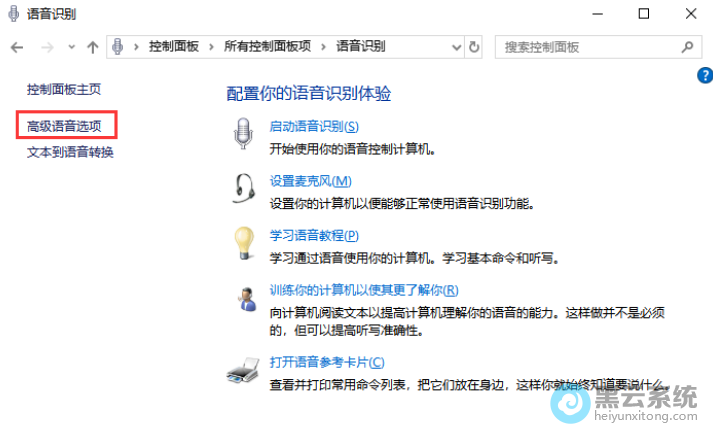Go to 控制面板主页
The width and height of the screenshot is (713, 428).
tap(64, 89)
